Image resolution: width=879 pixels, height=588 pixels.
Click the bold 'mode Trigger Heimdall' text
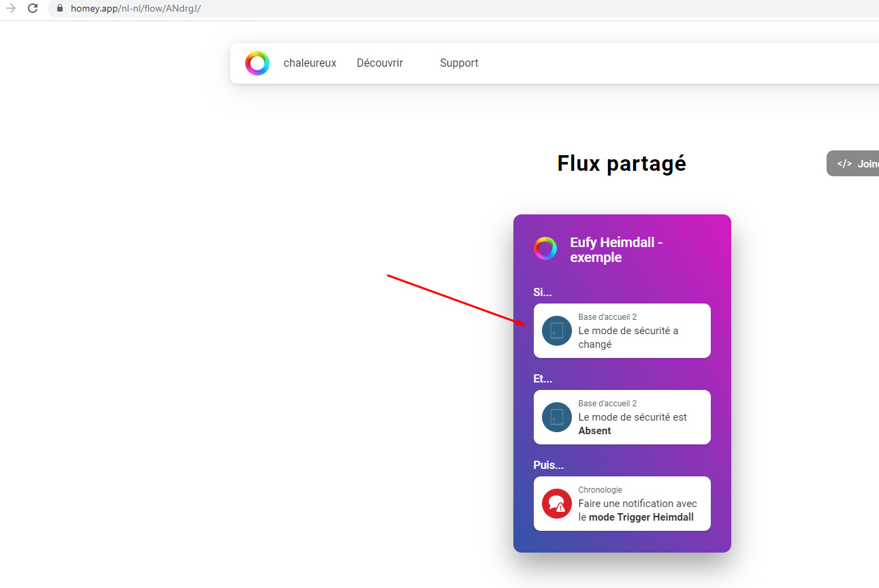click(x=641, y=517)
